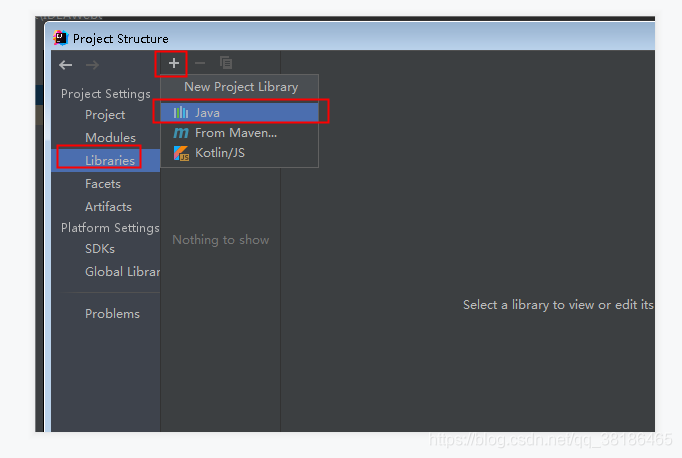Choose Java from New Project Library menu
682x458 pixels.
pos(240,113)
